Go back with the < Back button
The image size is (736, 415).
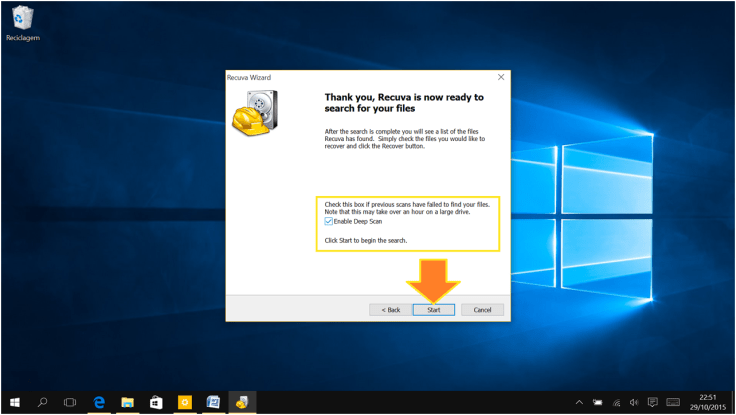[390, 310]
